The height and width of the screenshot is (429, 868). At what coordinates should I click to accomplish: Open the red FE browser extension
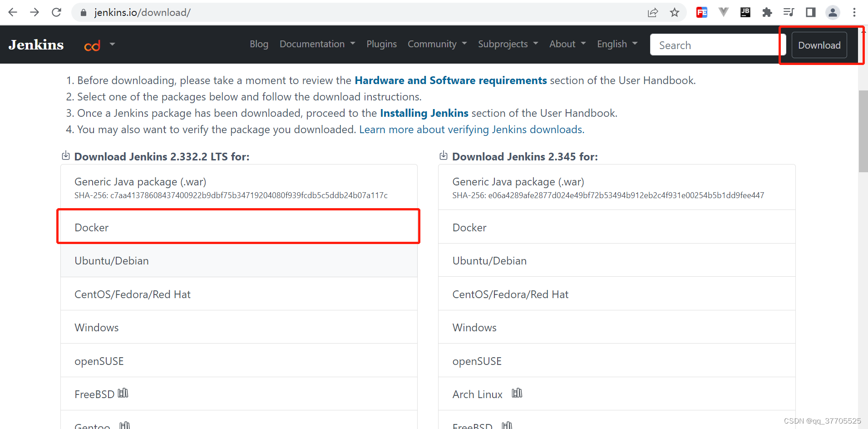(x=701, y=12)
